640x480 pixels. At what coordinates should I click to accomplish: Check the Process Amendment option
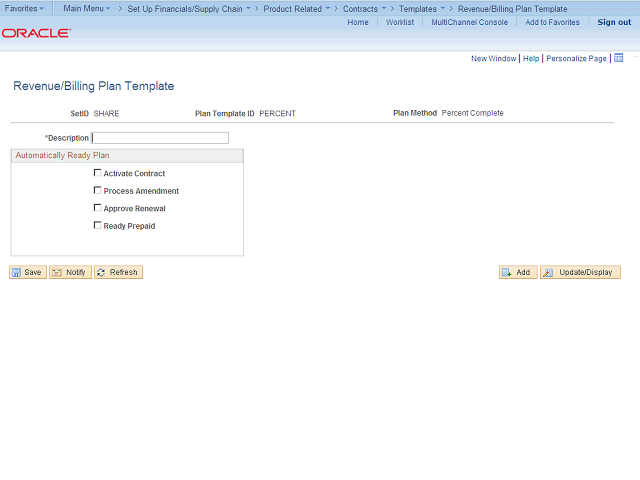[x=98, y=190]
